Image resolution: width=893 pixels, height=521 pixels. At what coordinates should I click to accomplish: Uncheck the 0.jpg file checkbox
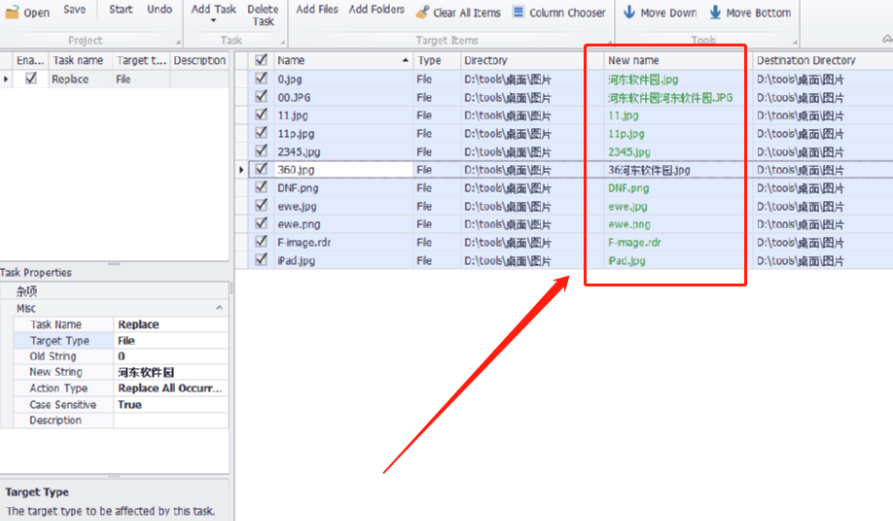click(261, 78)
